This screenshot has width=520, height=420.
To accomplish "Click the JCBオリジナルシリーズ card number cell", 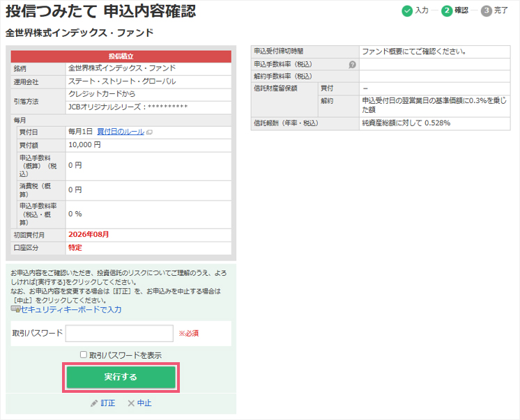I will tap(148, 107).
